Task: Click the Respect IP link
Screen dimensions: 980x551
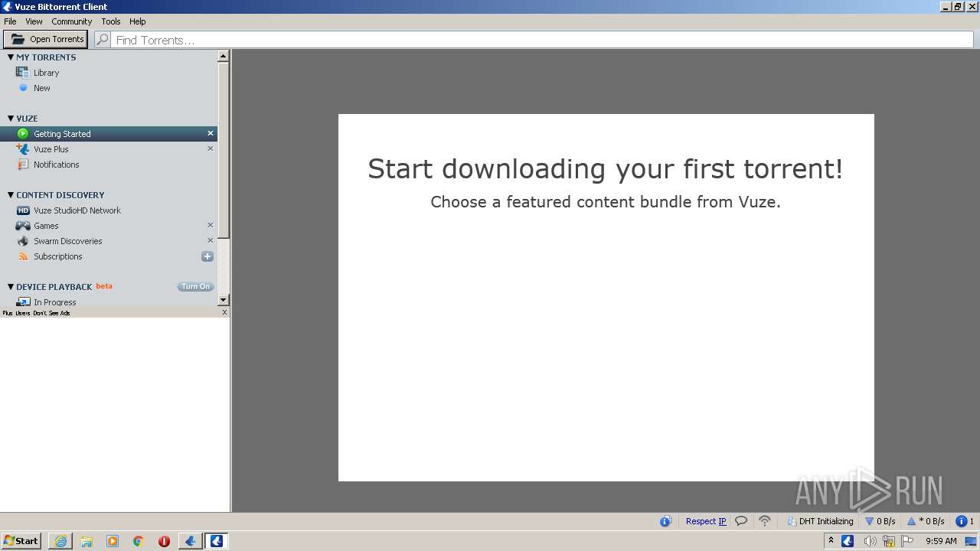Action: pos(706,521)
